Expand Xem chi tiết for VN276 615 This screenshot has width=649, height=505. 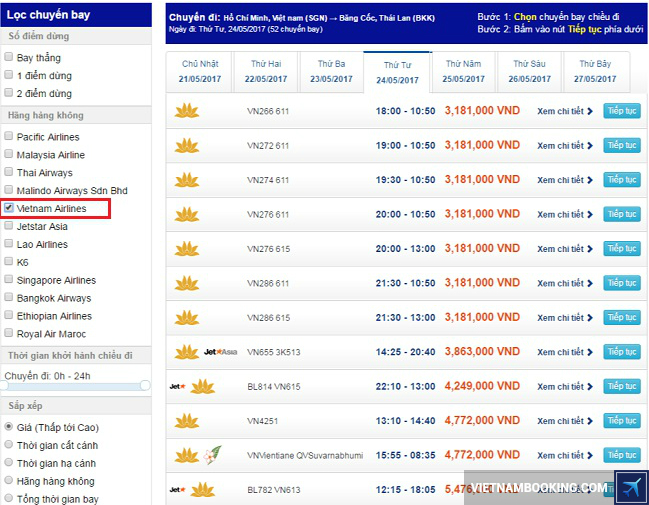click(565, 248)
